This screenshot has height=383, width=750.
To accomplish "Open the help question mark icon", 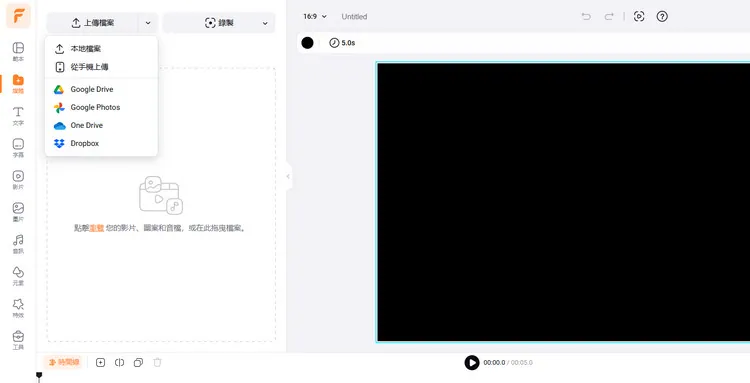I will (662, 17).
